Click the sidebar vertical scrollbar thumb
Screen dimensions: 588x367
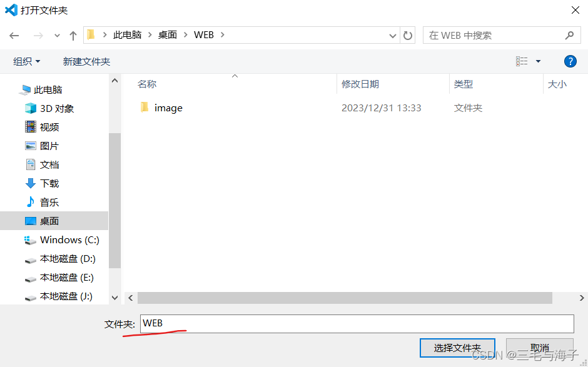[x=114, y=201]
